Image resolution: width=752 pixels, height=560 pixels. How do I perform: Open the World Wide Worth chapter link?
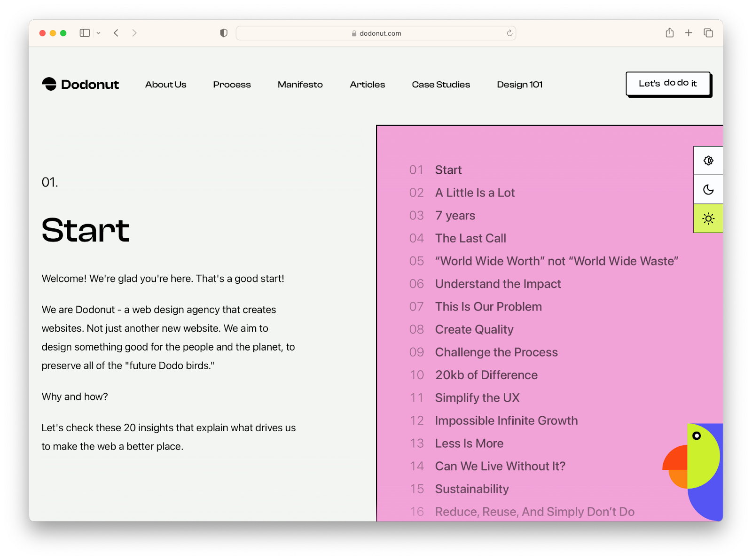click(544, 261)
